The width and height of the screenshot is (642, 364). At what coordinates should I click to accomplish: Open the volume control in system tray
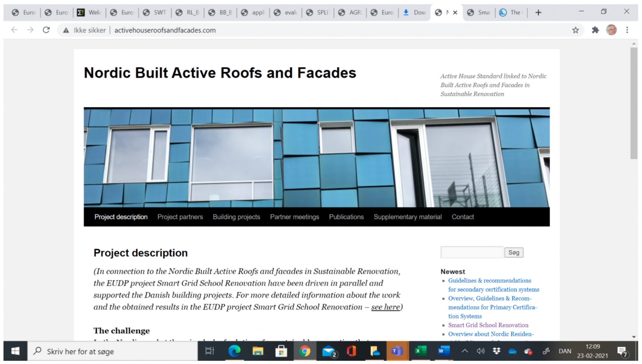(x=480, y=351)
